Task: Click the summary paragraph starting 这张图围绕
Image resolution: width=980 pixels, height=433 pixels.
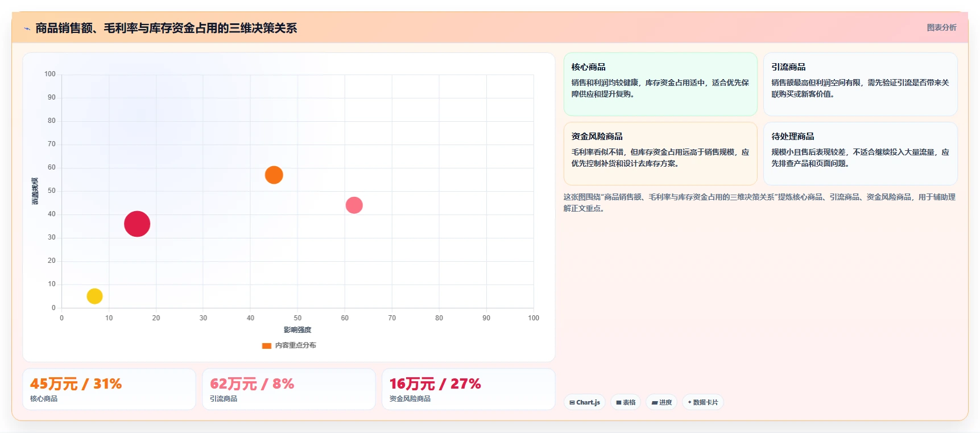Action: click(x=759, y=203)
